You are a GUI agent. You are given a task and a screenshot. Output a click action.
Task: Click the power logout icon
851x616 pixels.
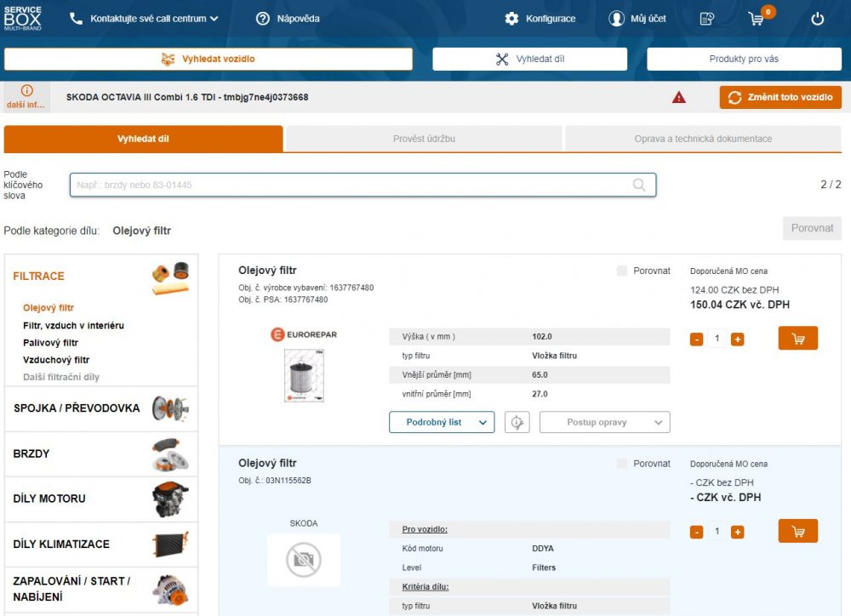pyautogui.click(x=817, y=19)
